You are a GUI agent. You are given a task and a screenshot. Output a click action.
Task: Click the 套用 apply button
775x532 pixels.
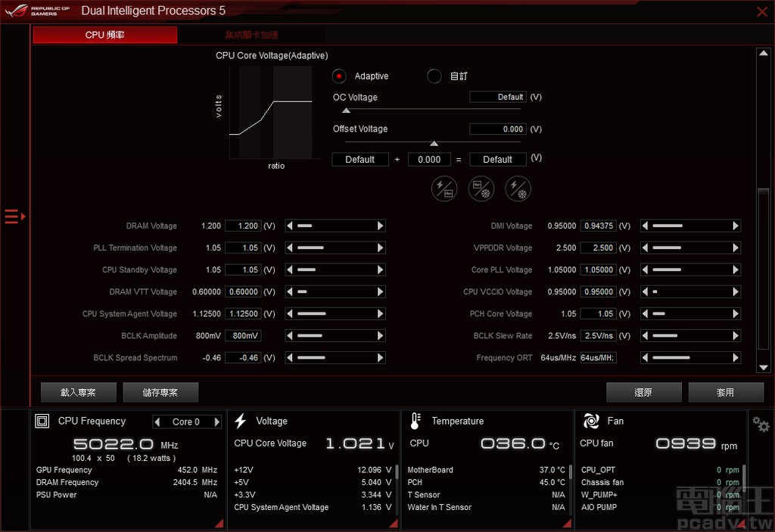click(726, 393)
